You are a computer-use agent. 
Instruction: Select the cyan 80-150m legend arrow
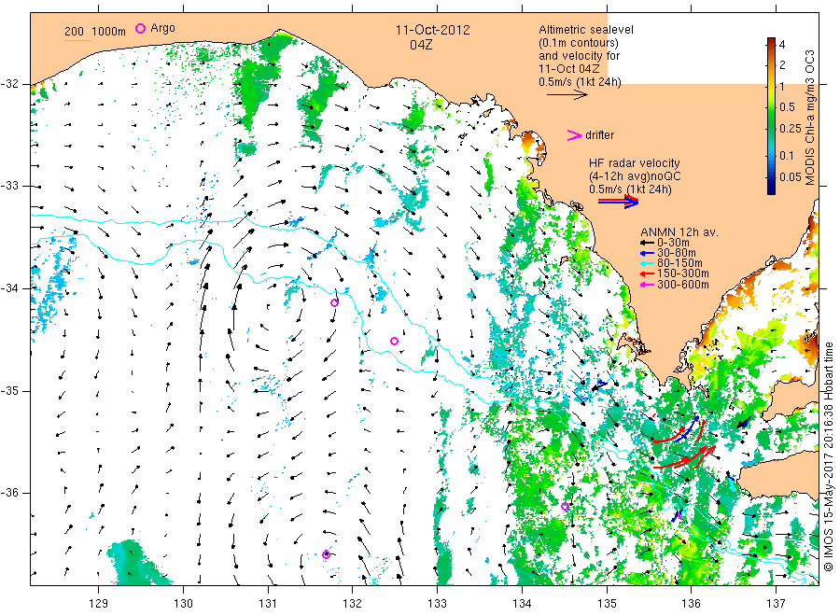647,263
